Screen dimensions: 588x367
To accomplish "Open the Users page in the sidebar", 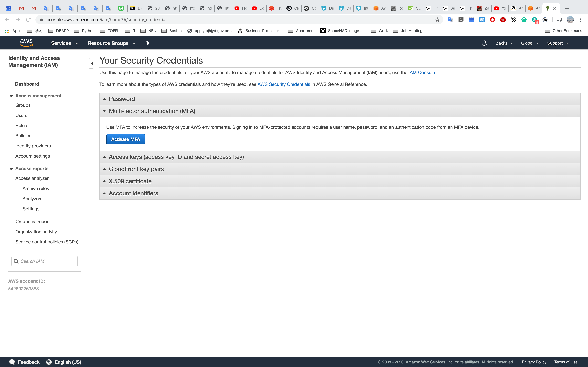I will (x=21, y=115).
